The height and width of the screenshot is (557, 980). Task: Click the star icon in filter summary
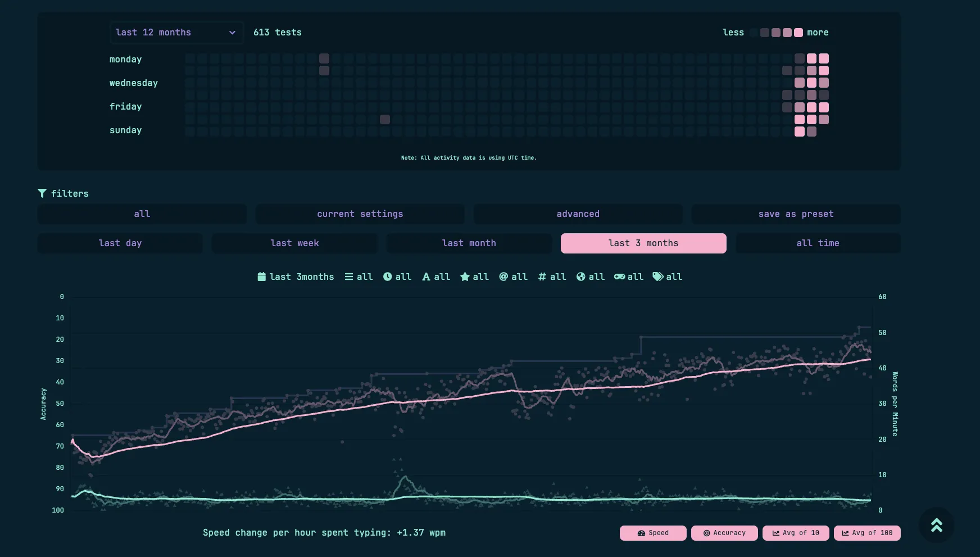[x=465, y=277]
